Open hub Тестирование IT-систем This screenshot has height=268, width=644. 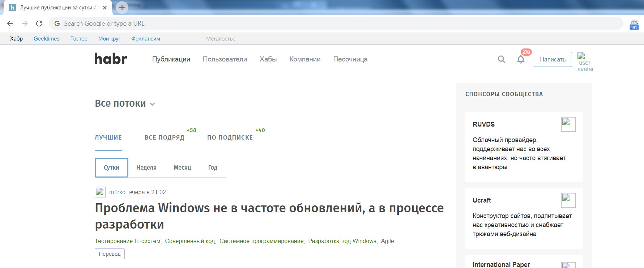click(128, 241)
